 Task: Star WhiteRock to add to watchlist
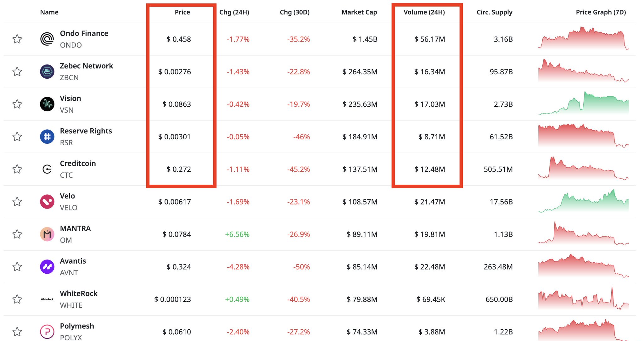tap(17, 299)
